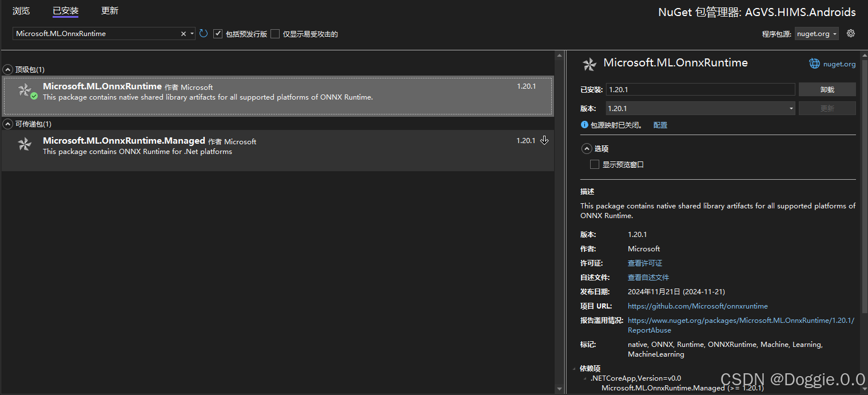Click the Microsoft author value in details
Screen dimensions: 868x395
pos(644,248)
